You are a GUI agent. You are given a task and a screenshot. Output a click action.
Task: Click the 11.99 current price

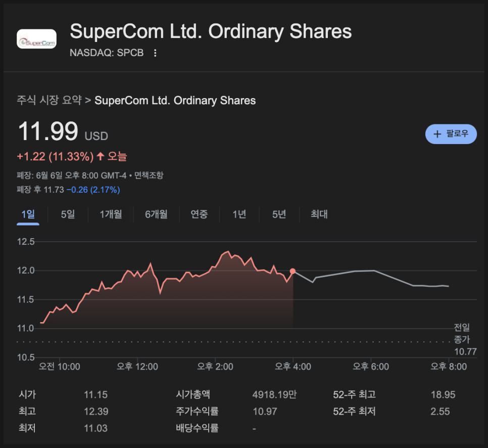pyautogui.click(x=48, y=131)
